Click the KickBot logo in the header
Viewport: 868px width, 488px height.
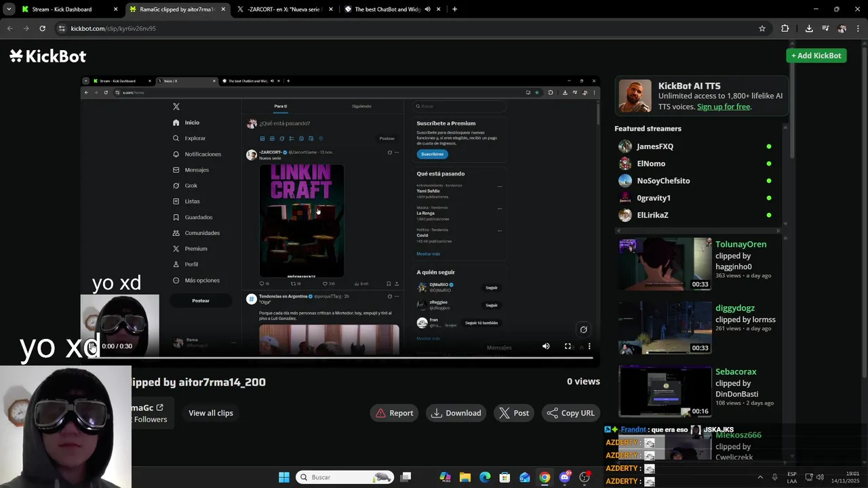[x=47, y=56]
